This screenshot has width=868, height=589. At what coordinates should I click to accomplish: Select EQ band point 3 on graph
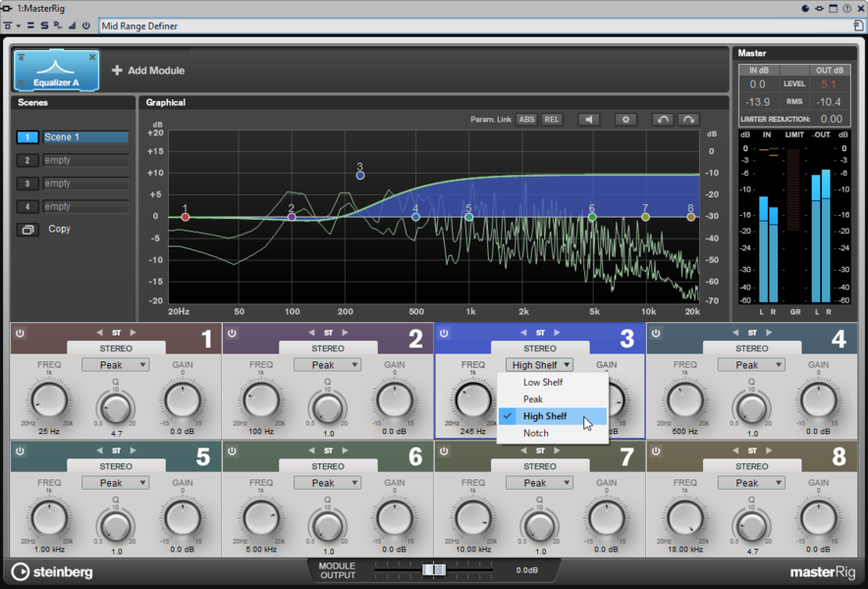click(360, 176)
